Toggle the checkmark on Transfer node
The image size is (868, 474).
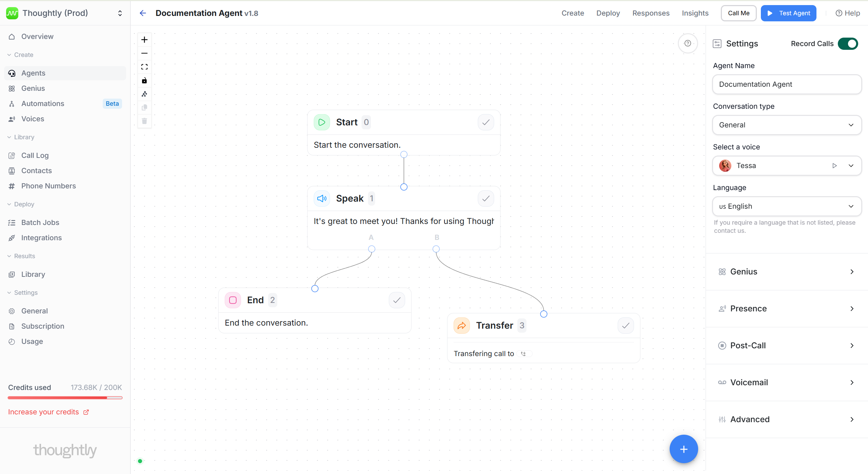626,326
